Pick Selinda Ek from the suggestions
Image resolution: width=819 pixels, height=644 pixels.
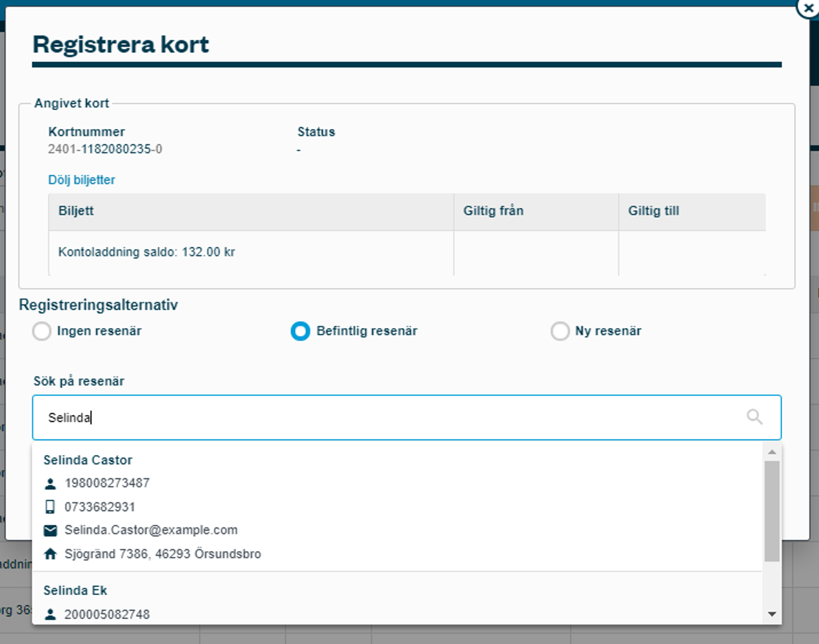75,590
